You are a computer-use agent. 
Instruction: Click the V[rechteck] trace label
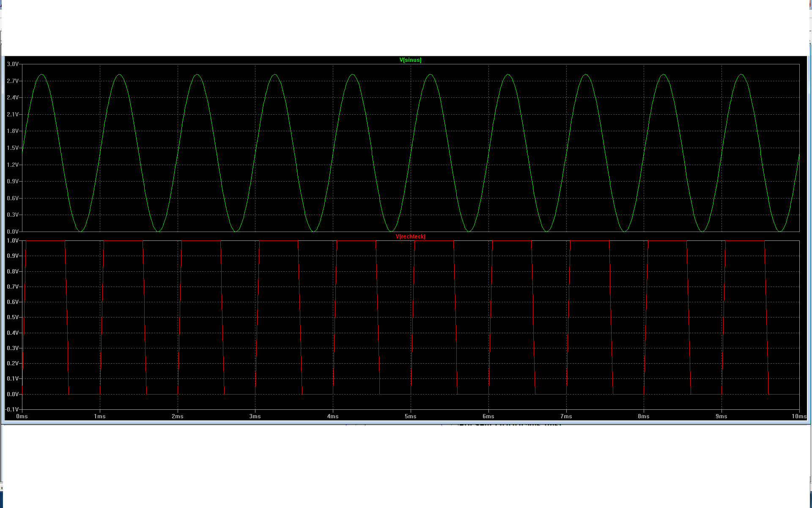click(x=410, y=237)
